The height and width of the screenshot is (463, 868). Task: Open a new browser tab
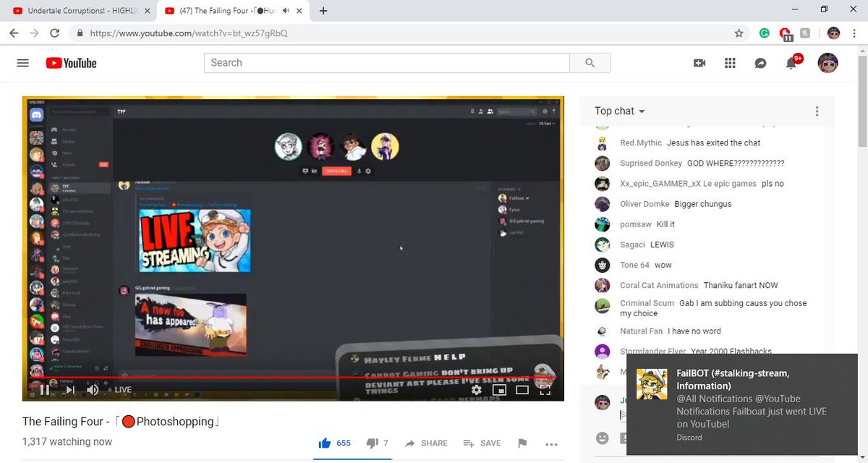[x=323, y=11]
